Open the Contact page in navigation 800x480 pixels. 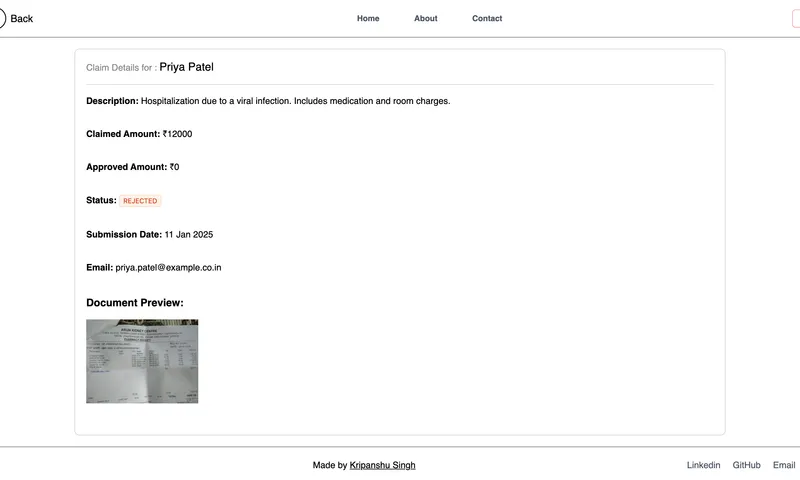(x=487, y=18)
